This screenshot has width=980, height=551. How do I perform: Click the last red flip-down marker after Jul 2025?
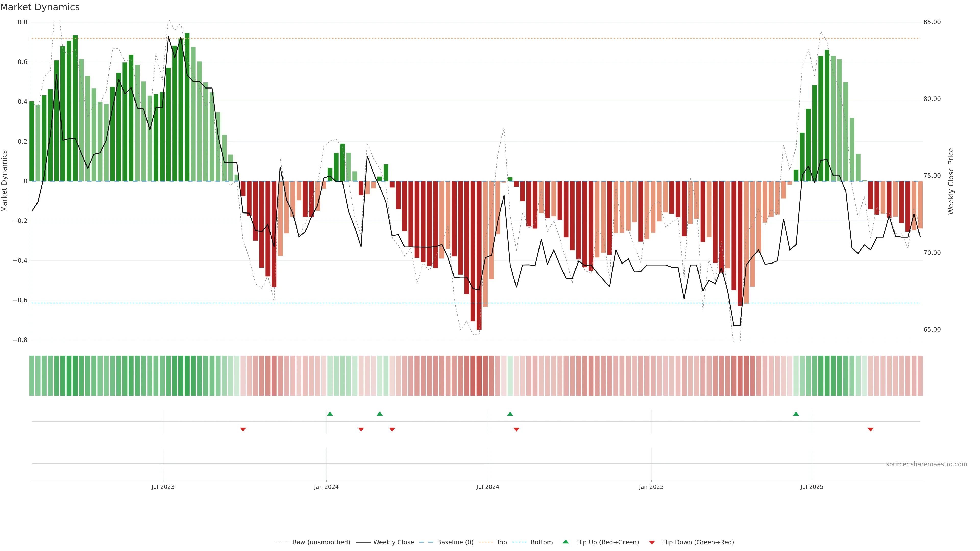coord(871,429)
